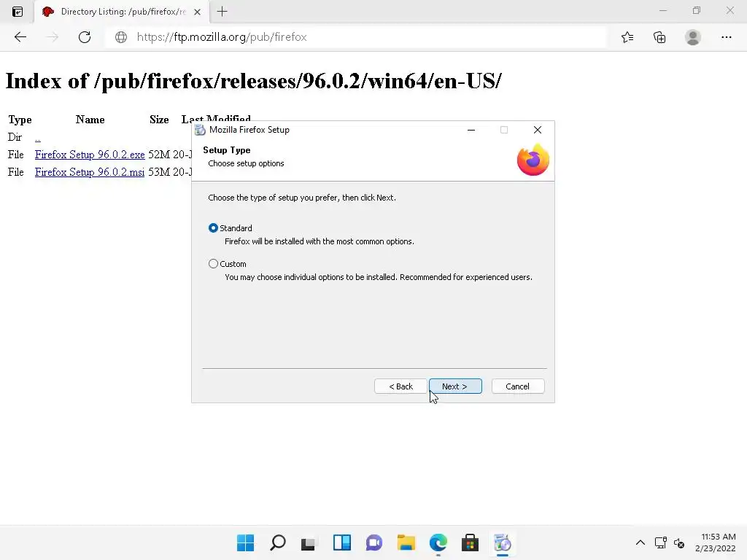747x560 pixels.
Task: Open File Explorer from taskbar
Action: point(406,542)
